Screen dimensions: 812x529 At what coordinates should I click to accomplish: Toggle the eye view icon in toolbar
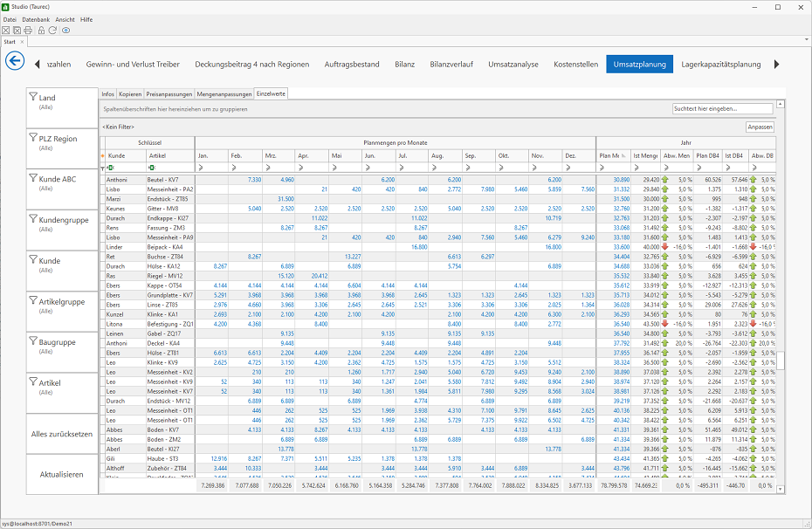point(65,31)
